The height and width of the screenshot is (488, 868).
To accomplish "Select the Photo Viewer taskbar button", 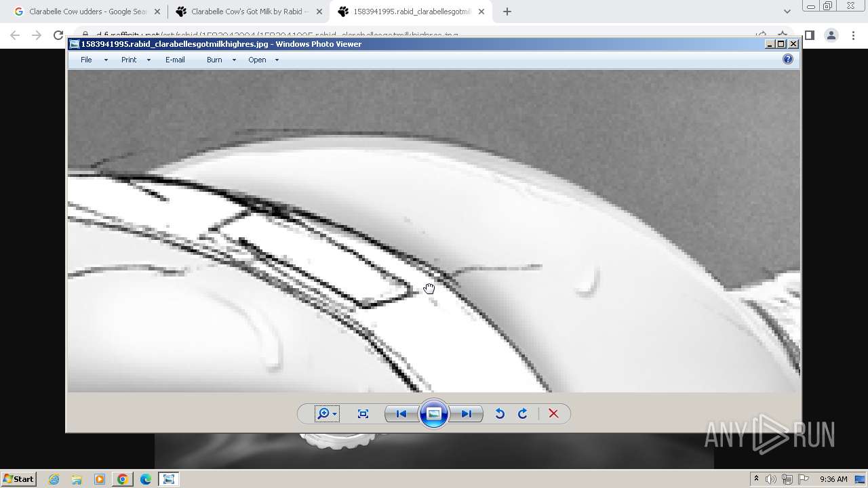I will 169,479.
